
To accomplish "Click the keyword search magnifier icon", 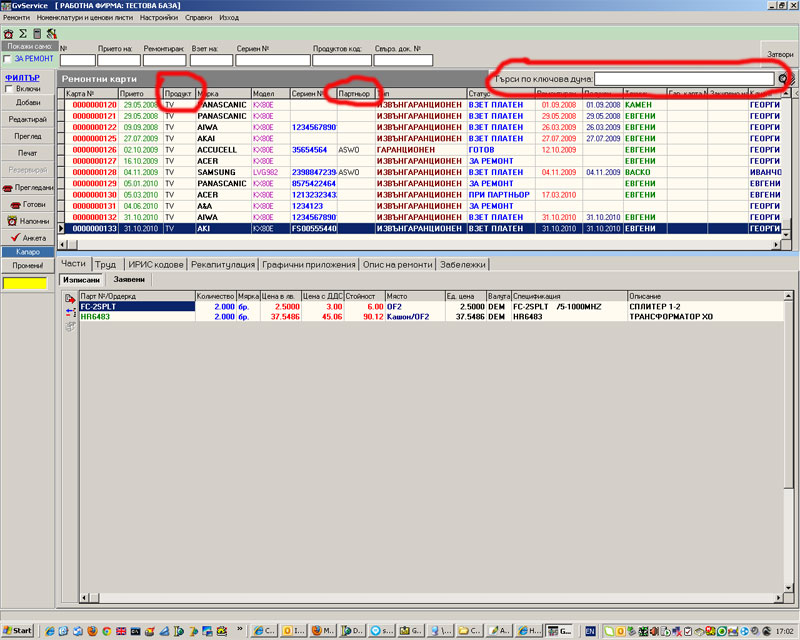I will click(783, 79).
